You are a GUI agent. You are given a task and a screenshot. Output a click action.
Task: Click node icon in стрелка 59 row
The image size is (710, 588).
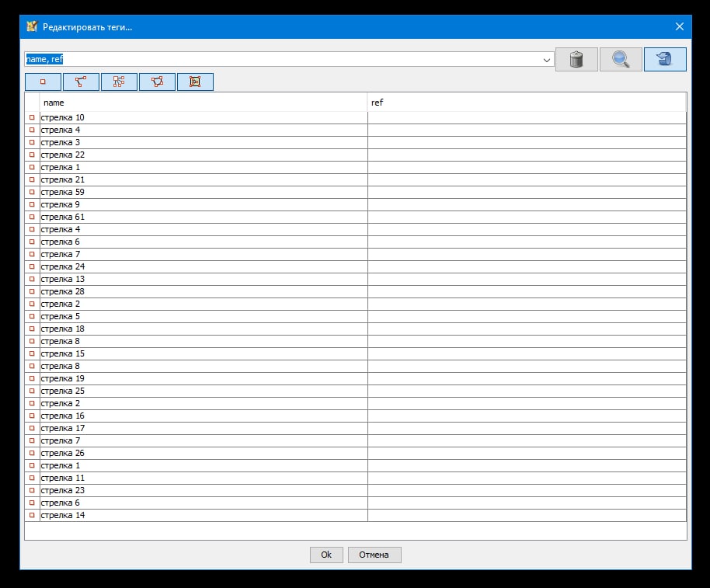(x=32, y=193)
